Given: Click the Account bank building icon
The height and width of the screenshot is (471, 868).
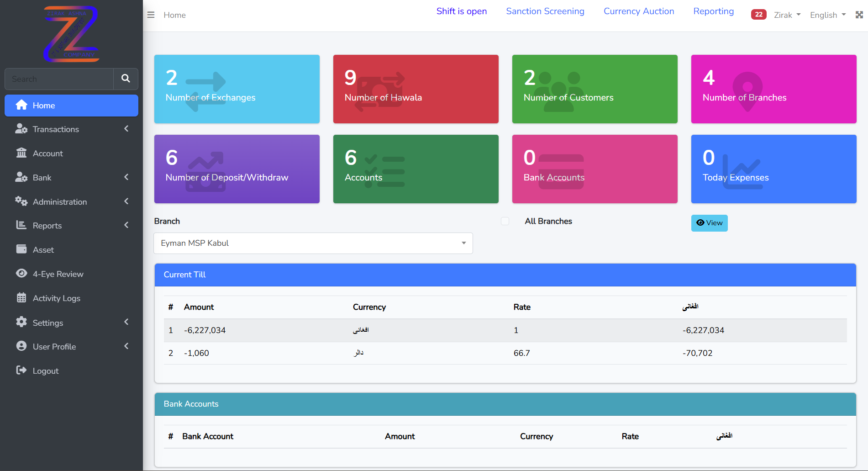Looking at the screenshot, I should click(x=21, y=153).
